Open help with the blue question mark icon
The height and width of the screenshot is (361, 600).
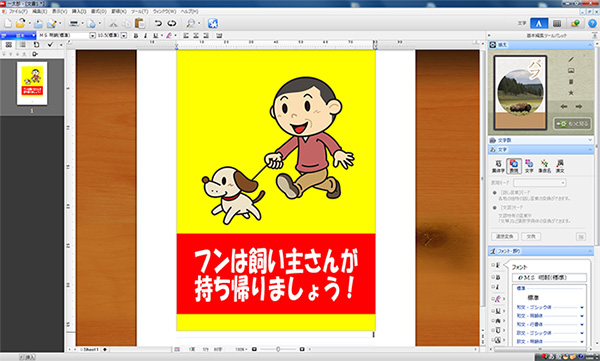pos(592,23)
